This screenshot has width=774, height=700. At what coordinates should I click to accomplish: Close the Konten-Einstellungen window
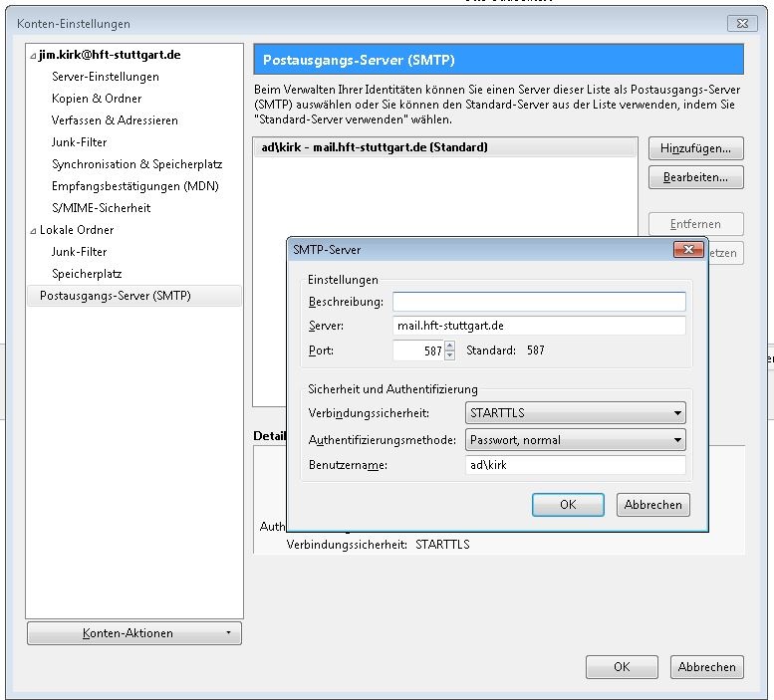(741, 23)
